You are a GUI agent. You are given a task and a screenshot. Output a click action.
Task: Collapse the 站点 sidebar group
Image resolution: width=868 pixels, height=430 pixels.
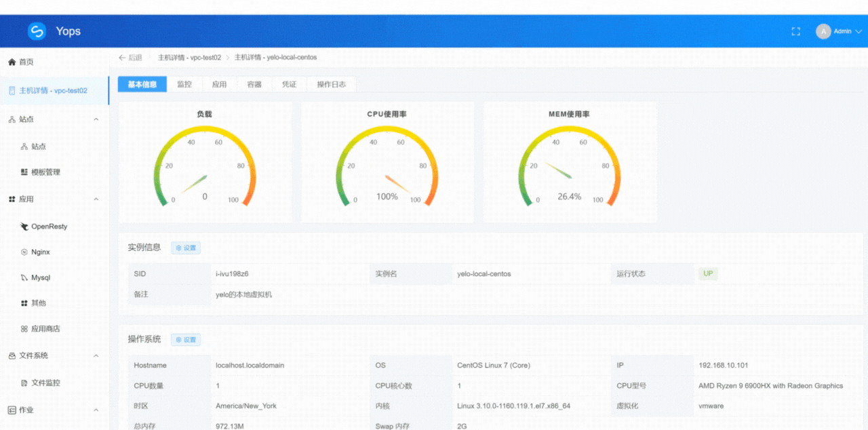tap(96, 119)
